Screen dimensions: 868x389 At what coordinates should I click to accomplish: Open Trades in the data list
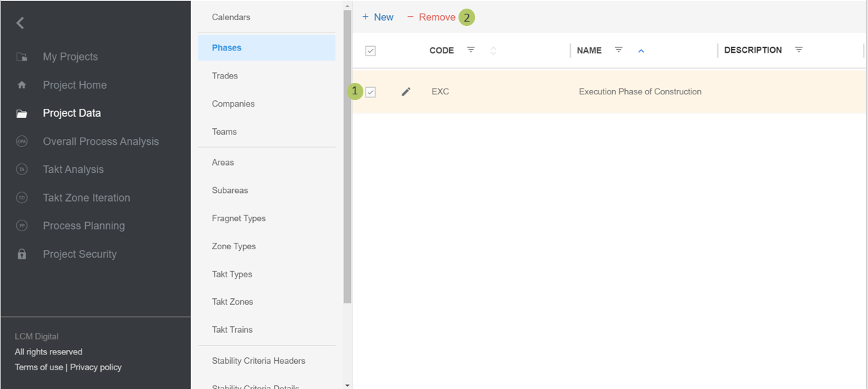click(225, 76)
